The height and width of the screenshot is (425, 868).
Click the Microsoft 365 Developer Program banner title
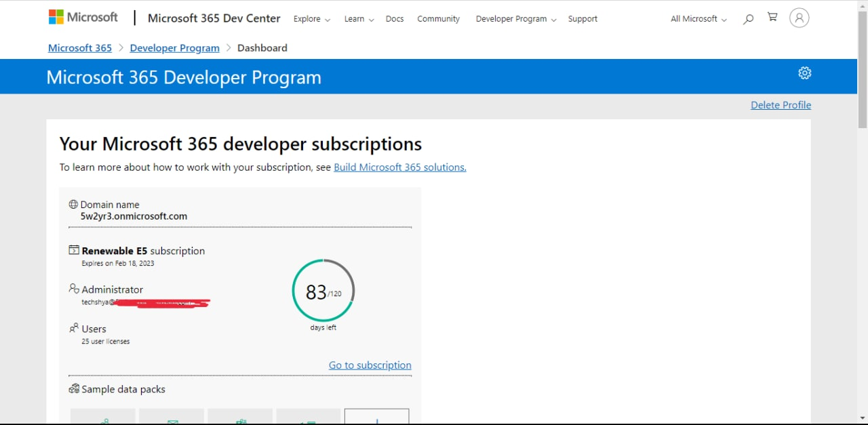point(184,77)
